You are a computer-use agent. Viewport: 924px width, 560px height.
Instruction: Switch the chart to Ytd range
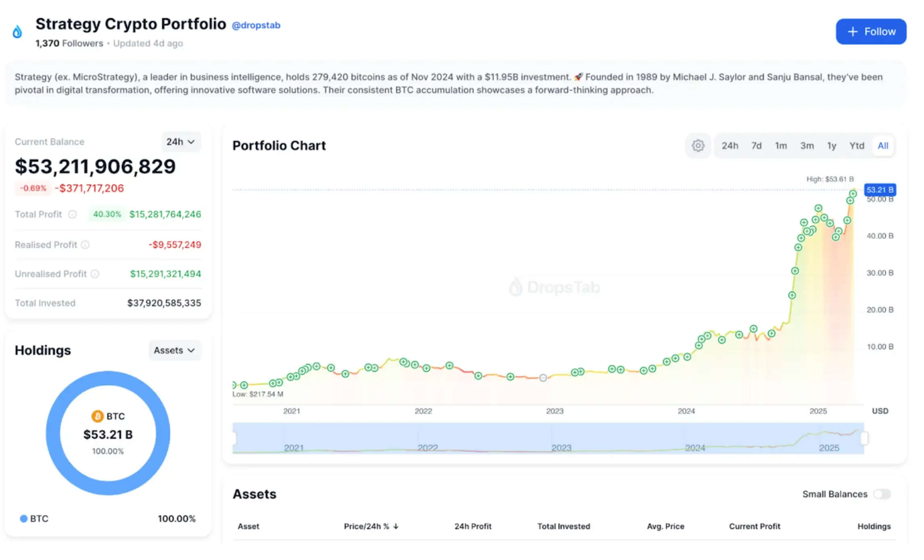857,146
